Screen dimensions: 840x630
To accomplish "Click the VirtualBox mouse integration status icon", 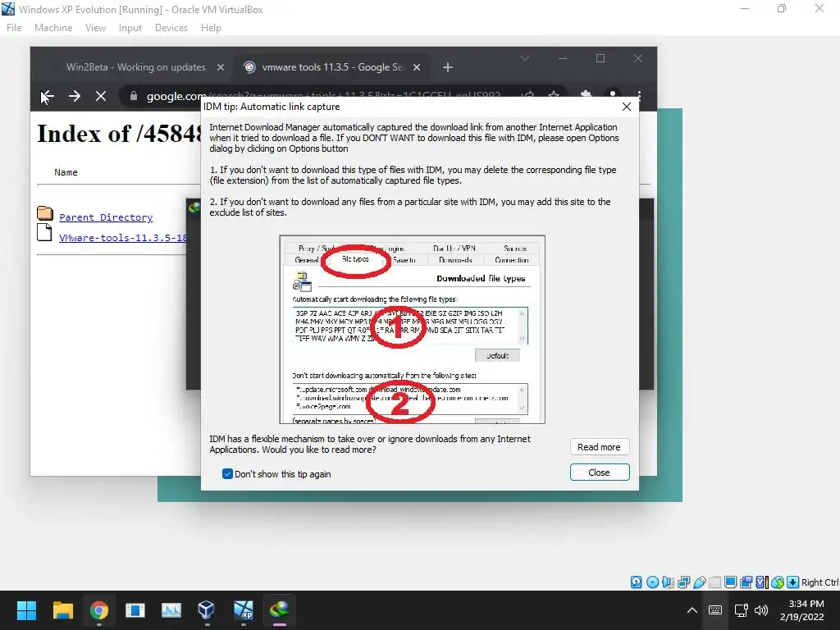I will (778, 582).
